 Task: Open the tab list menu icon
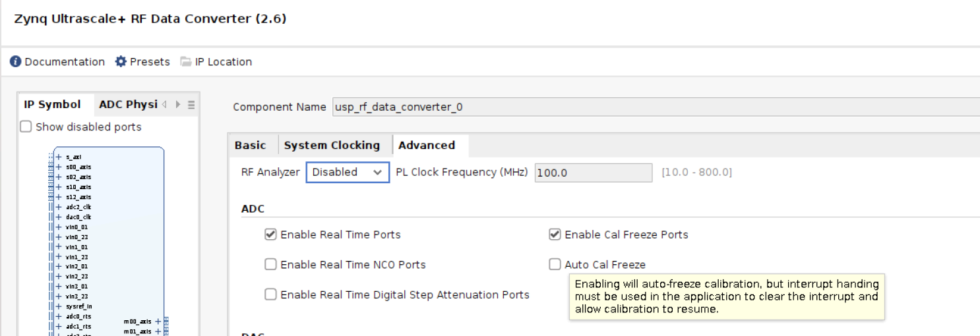[191, 105]
